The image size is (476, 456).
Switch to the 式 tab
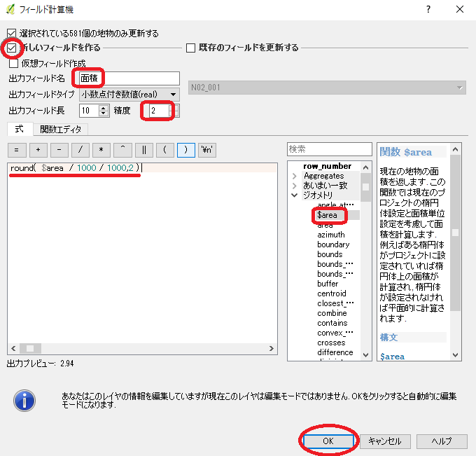coord(20,129)
